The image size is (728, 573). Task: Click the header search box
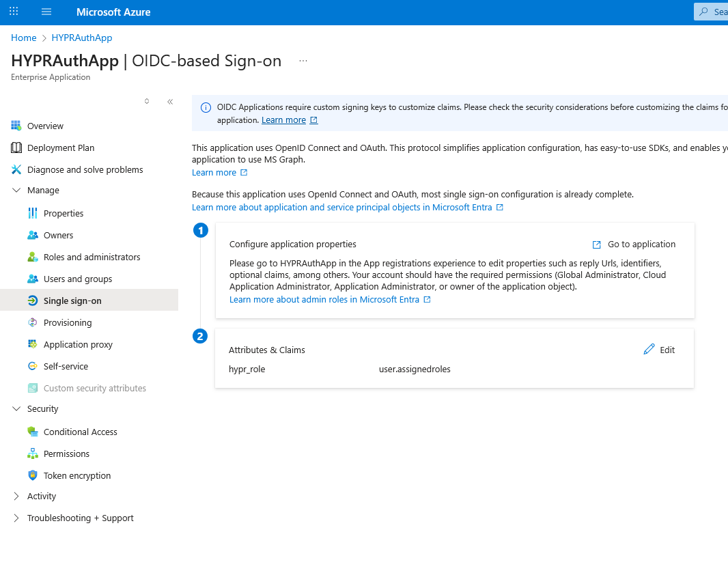[x=711, y=12]
